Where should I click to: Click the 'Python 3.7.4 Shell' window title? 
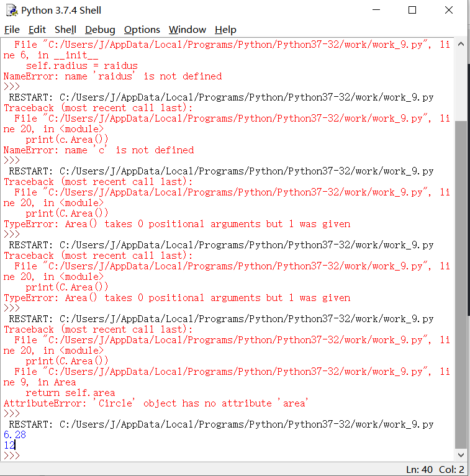tap(61, 11)
